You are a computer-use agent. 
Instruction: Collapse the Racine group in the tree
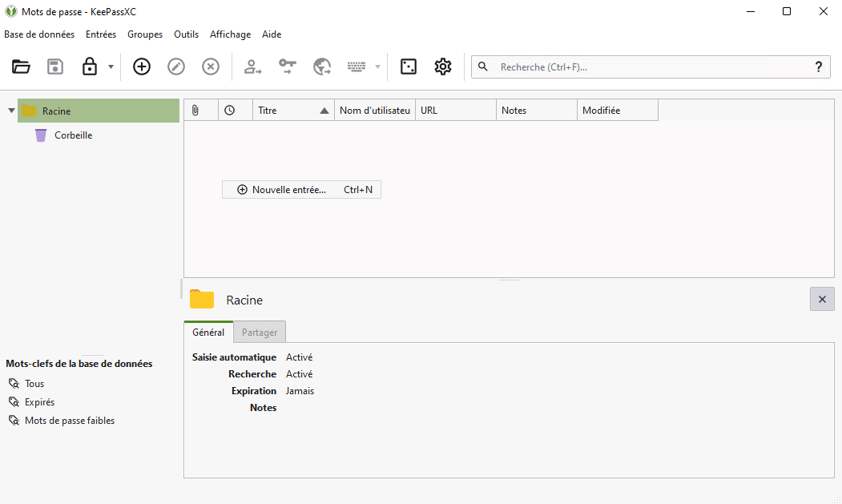[11, 111]
